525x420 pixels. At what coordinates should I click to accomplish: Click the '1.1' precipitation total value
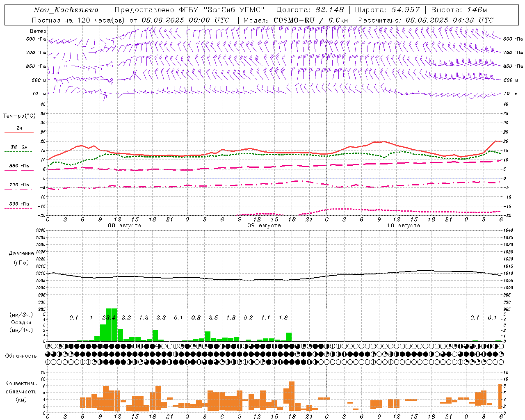coord(266,318)
